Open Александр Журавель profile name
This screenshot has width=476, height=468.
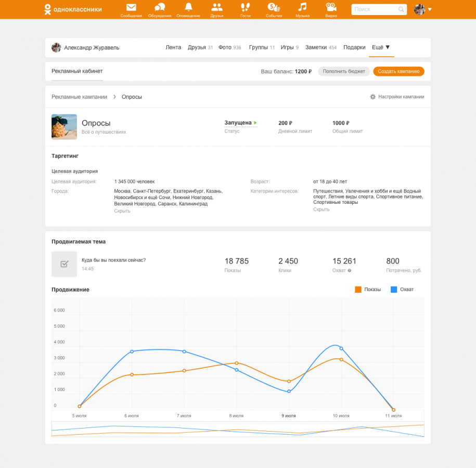[92, 48]
